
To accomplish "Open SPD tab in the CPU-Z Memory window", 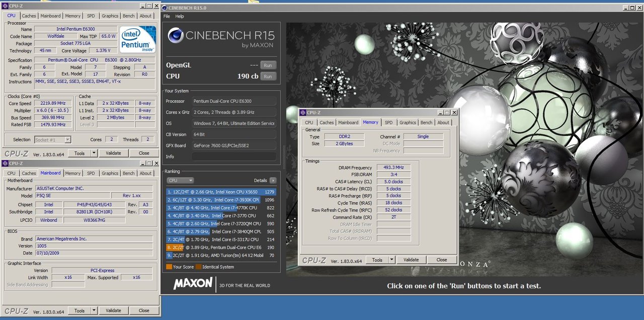I will pyautogui.click(x=389, y=123).
